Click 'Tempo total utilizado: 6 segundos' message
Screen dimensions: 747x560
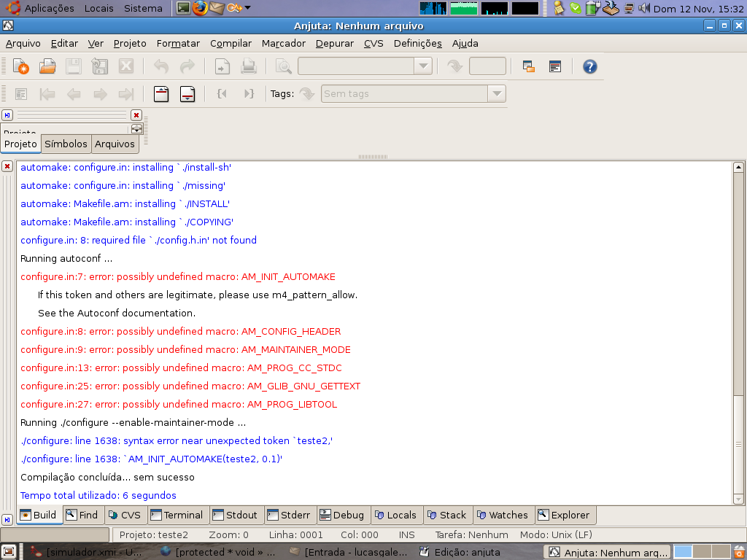pos(98,495)
